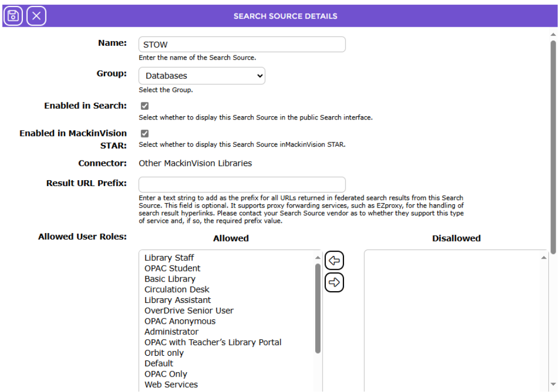Select Default role in Allowed list
The width and height of the screenshot is (560, 392).
coord(158,363)
